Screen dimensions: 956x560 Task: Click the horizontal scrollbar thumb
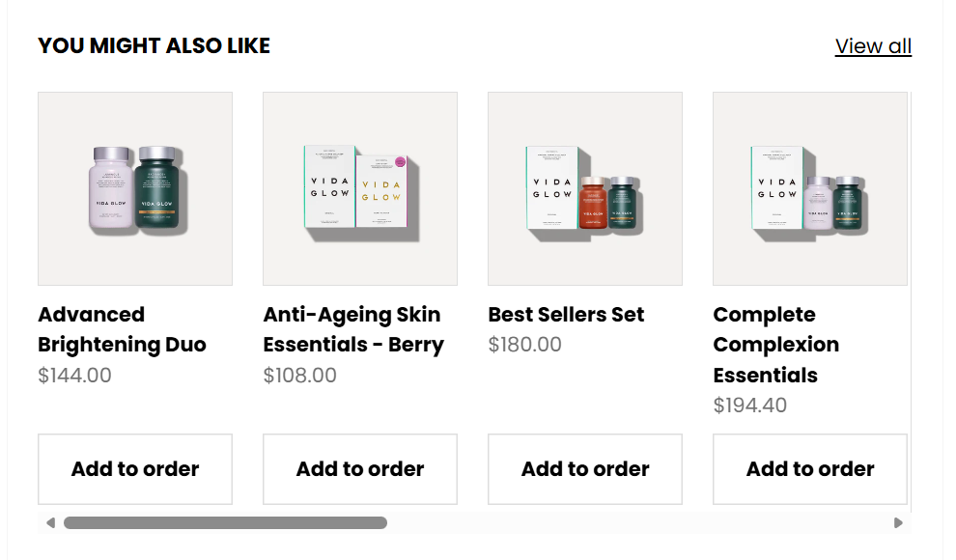[225, 523]
